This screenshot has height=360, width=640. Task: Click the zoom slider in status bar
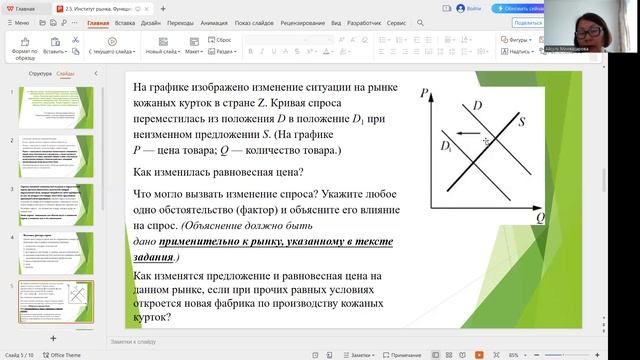click(x=567, y=355)
